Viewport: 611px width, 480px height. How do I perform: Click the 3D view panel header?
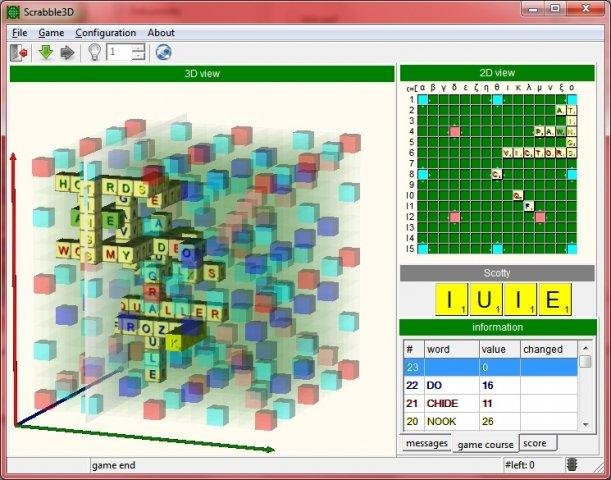tap(202, 74)
